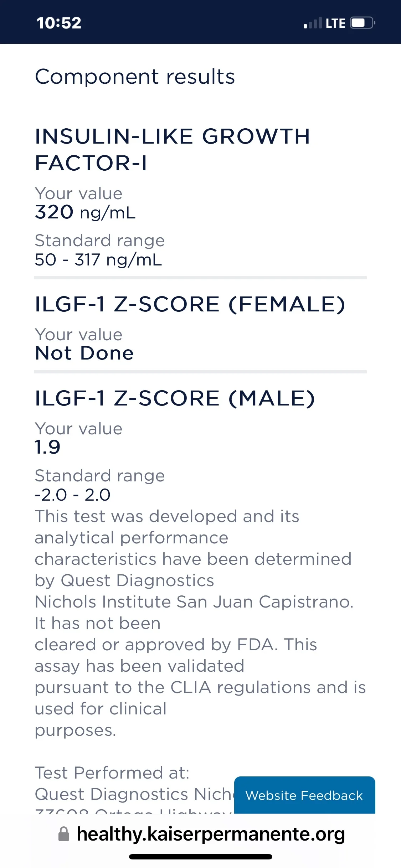Screen dimensions: 401x868
Task: Tap the 320 ng/mL value
Action: pos(85,212)
